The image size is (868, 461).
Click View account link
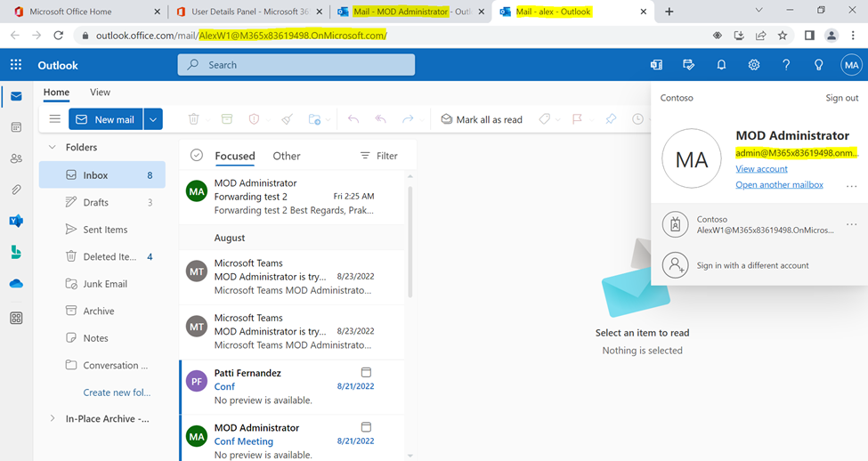(x=761, y=169)
